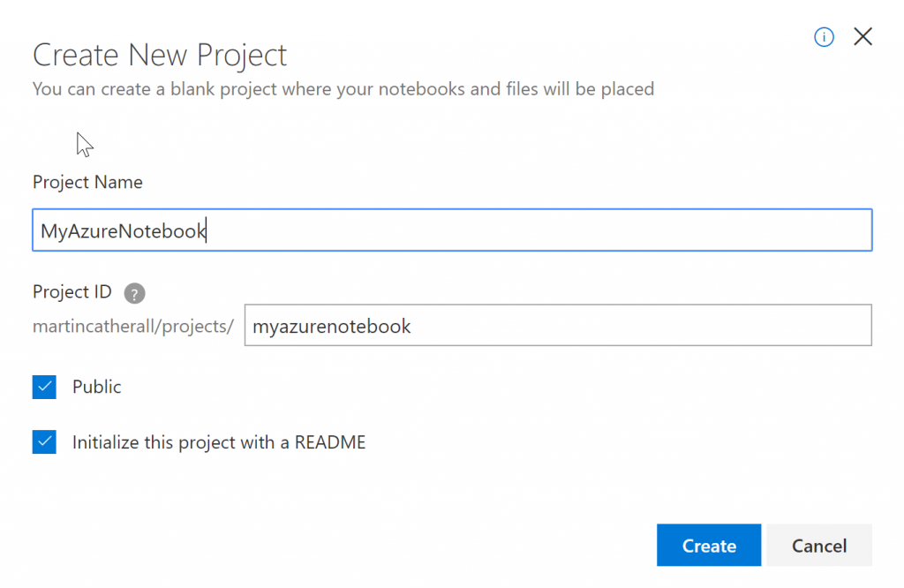Toggle the Initialize with README checkbox
904x588 pixels.
tap(44, 442)
